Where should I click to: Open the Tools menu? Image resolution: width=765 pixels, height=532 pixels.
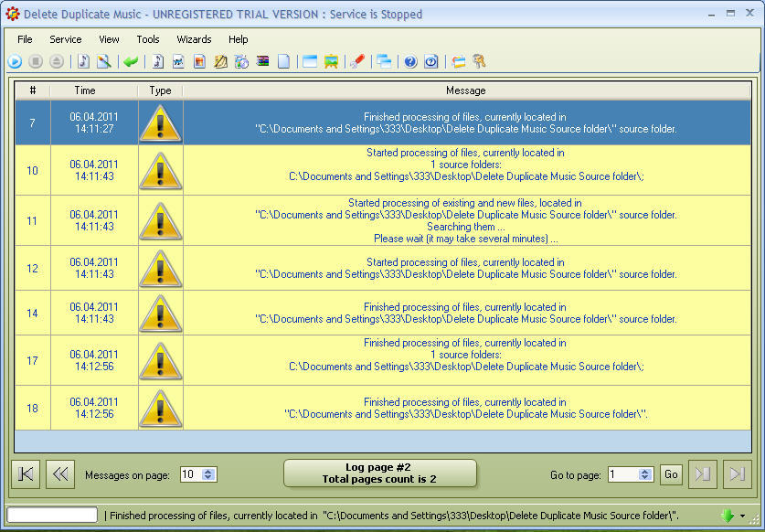click(x=148, y=39)
